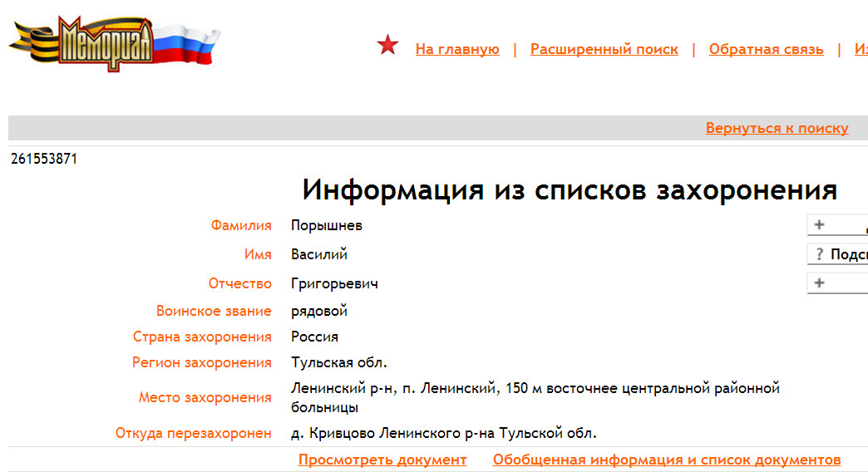Open Просмотреть документ
The image size is (868, 472).
pyautogui.click(x=382, y=460)
